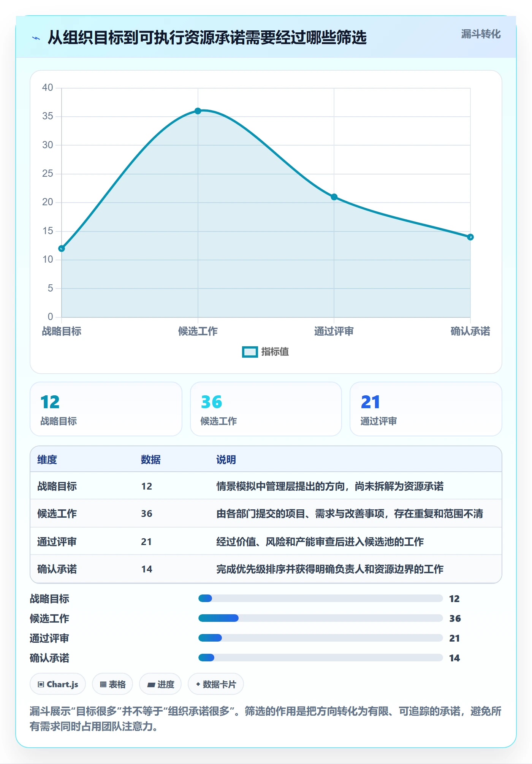532x764 pixels.
Task: Click the 确认承诺 data point on the chart
Action: (x=470, y=237)
